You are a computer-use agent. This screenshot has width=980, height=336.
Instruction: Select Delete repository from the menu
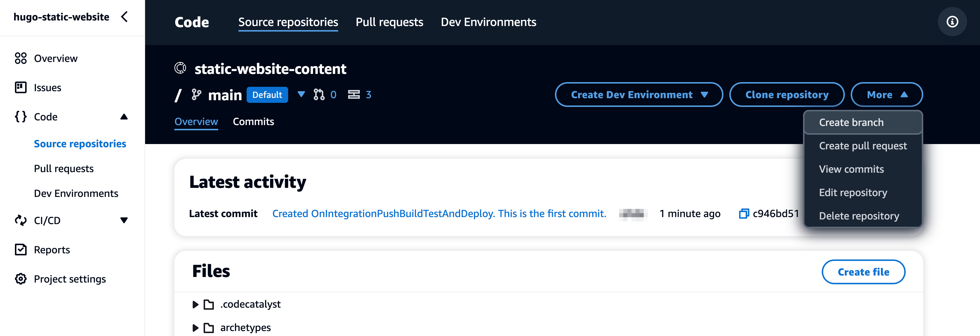859,216
